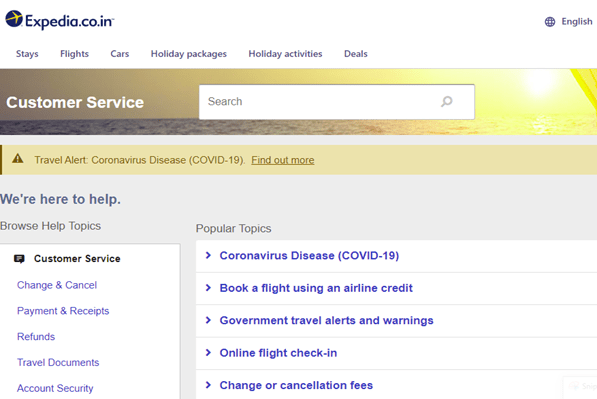Click the Customer Service chat icon in sidebar
The height and width of the screenshot is (399, 597).
[19, 259]
